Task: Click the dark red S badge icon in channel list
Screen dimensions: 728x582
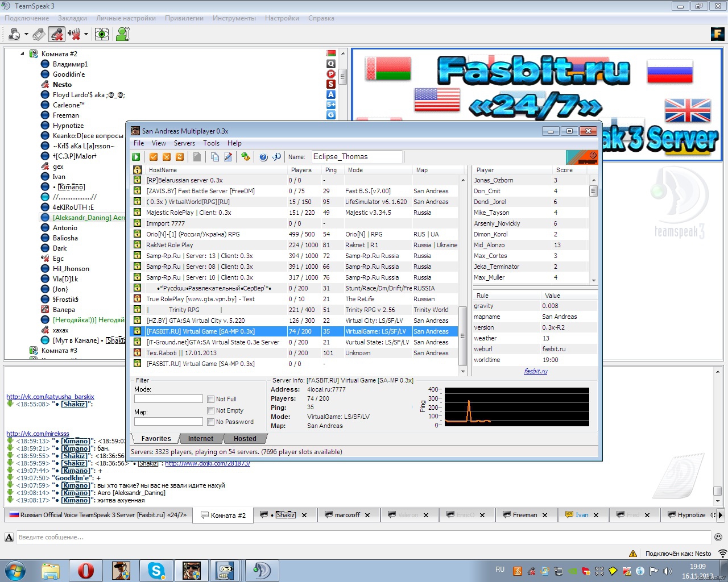Action: point(331,84)
